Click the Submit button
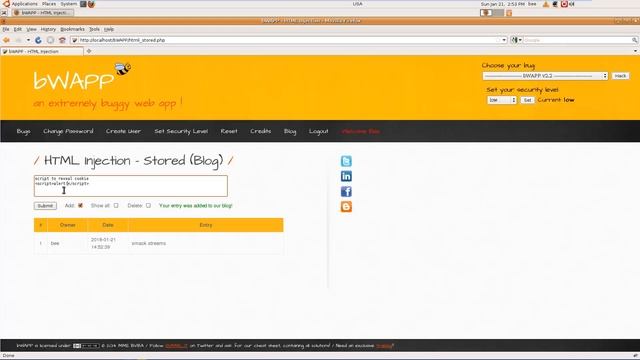Image resolution: width=640 pixels, height=360 pixels. (x=45, y=206)
